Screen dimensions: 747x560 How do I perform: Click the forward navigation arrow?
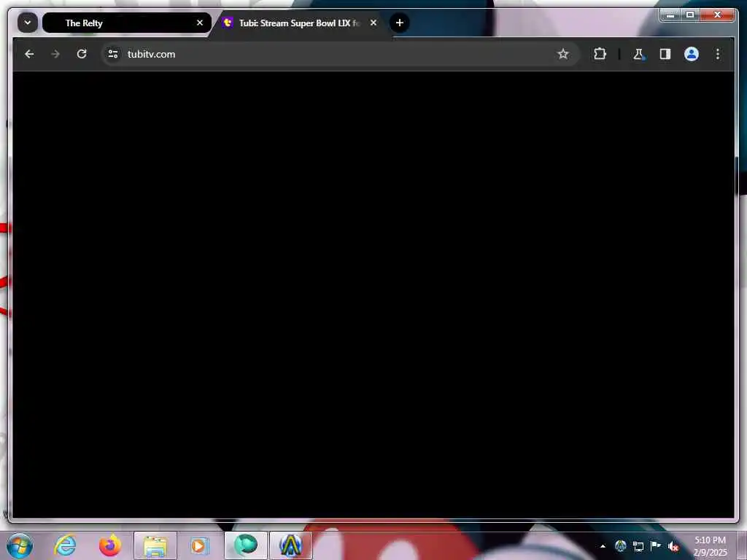pos(55,54)
